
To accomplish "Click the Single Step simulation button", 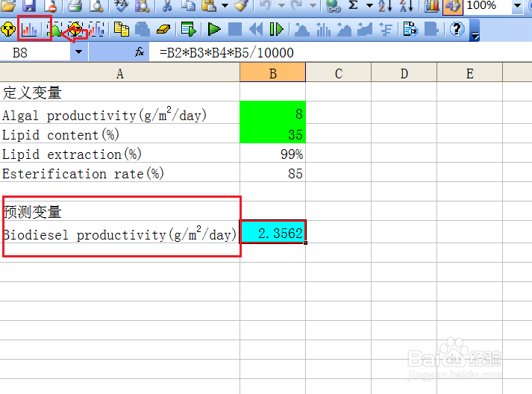I will pyautogui.click(x=277, y=30).
